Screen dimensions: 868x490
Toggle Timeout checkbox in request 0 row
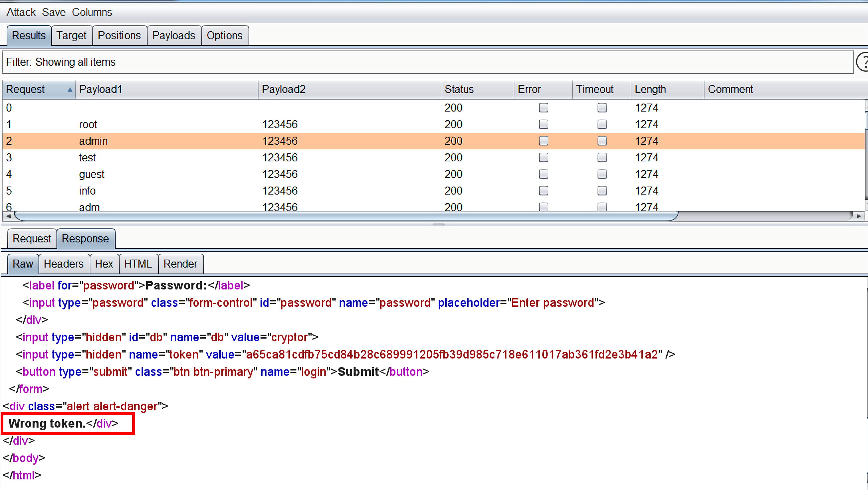click(x=602, y=108)
